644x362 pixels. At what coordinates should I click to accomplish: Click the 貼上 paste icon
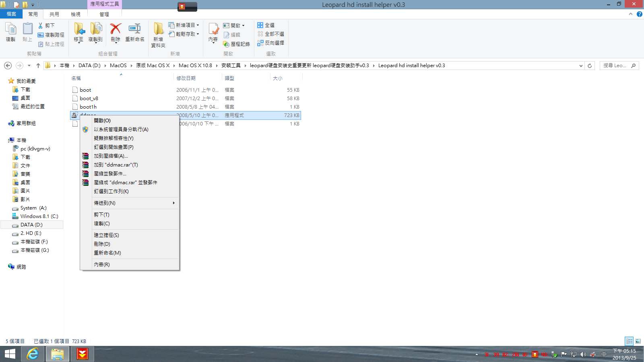(27, 32)
